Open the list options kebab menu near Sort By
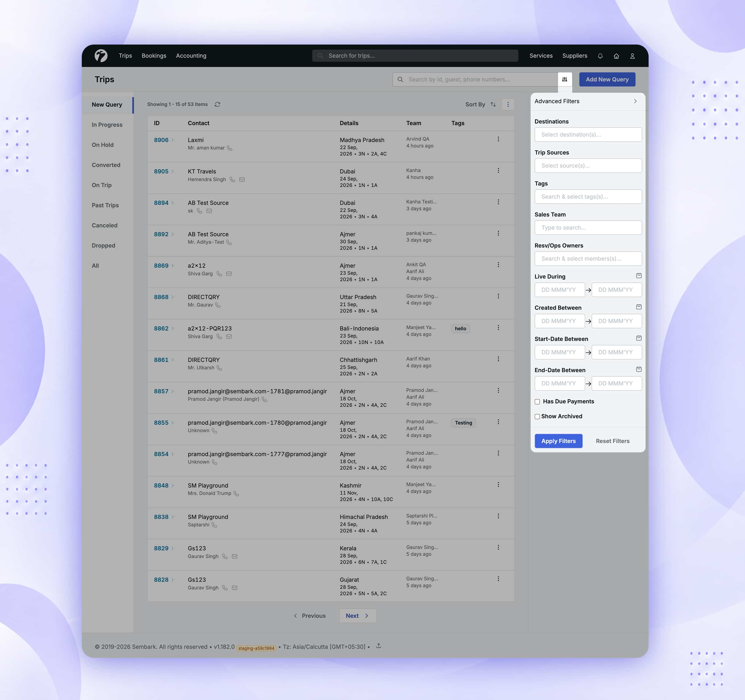Image resolution: width=745 pixels, height=700 pixels. click(x=508, y=105)
